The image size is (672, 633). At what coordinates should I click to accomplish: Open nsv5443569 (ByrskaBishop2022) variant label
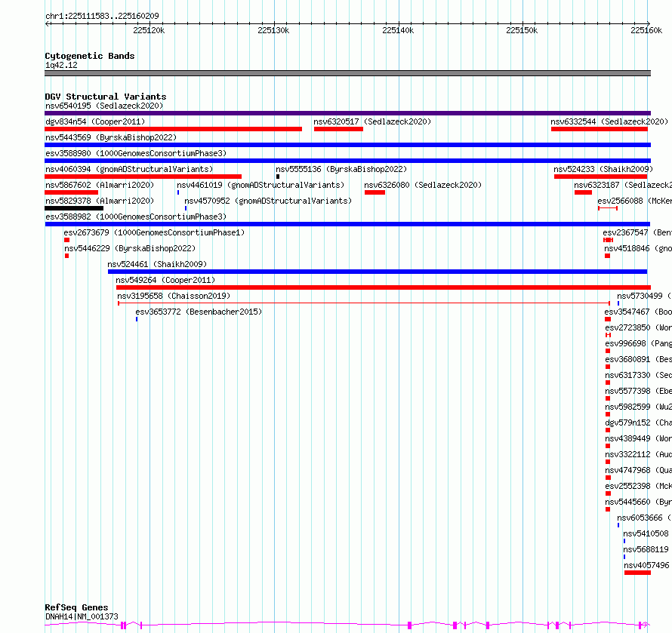[111, 137]
